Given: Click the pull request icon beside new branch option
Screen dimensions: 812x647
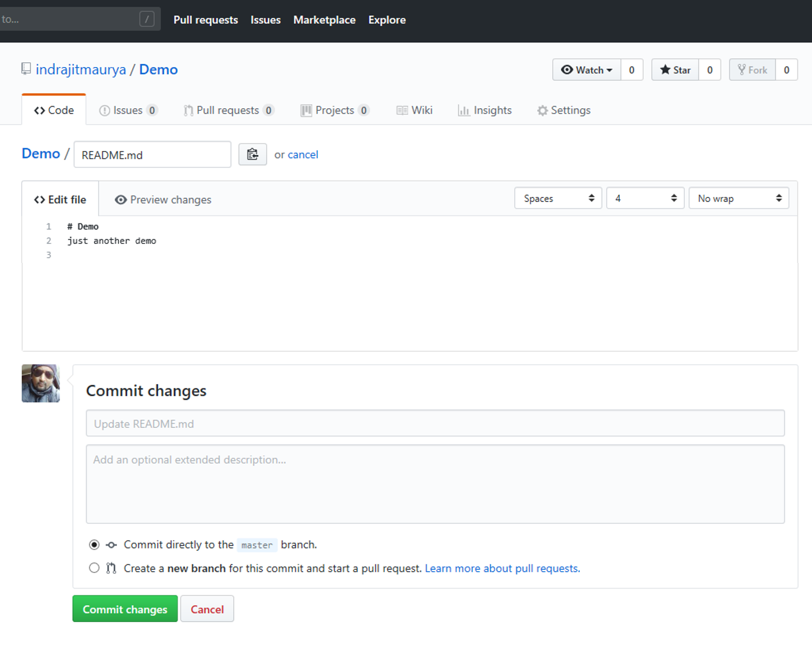Looking at the screenshot, I should (x=111, y=568).
